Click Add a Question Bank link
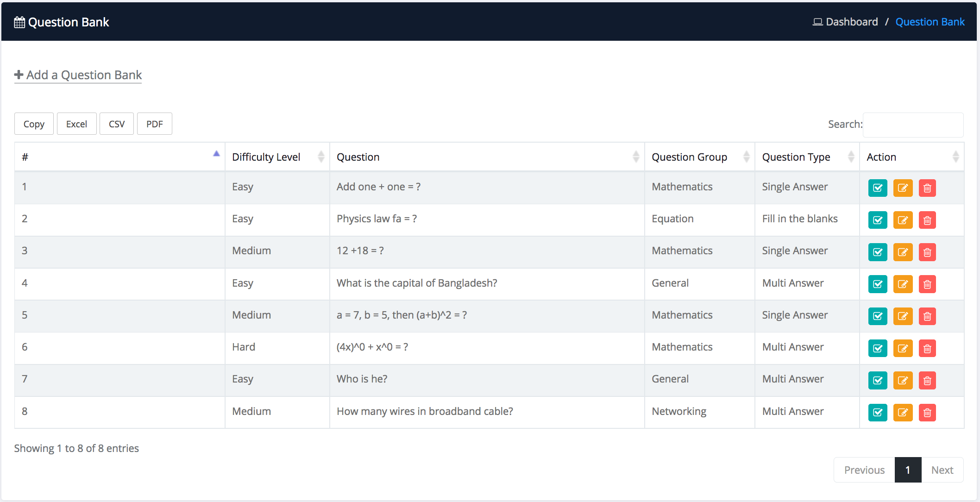The width and height of the screenshot is (980, 502). pos(78,75)
